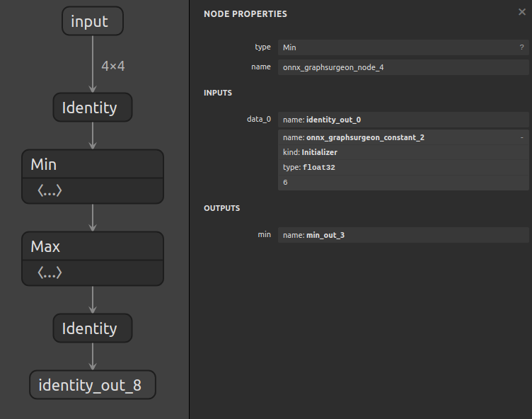The image size is (532, 419).
Task: Expand the Max node initializer ellipsis
Action: coord(50,272)
